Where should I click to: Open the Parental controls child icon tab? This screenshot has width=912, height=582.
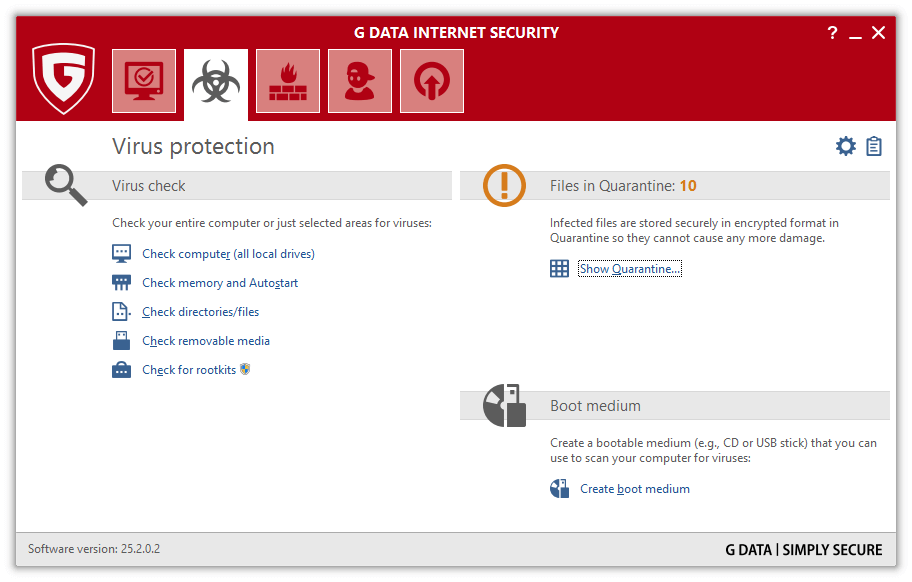pyautogui.click(x=360, y=81)
